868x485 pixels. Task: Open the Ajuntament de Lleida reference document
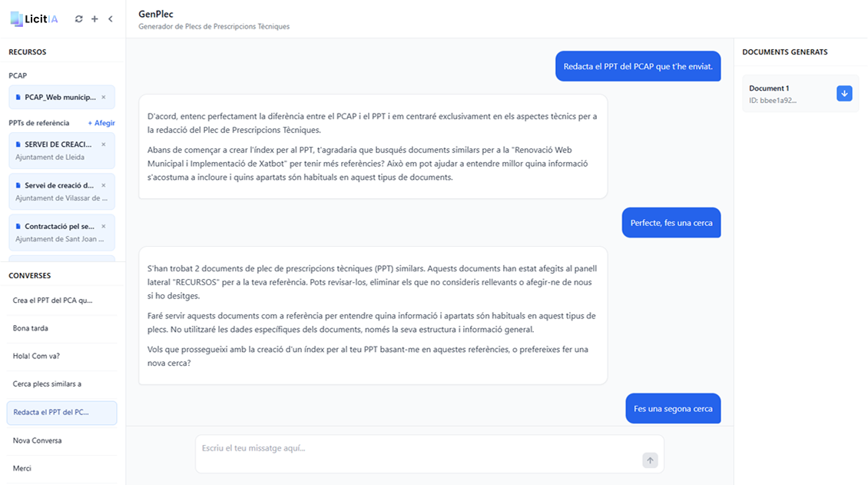tap(55, 151)
